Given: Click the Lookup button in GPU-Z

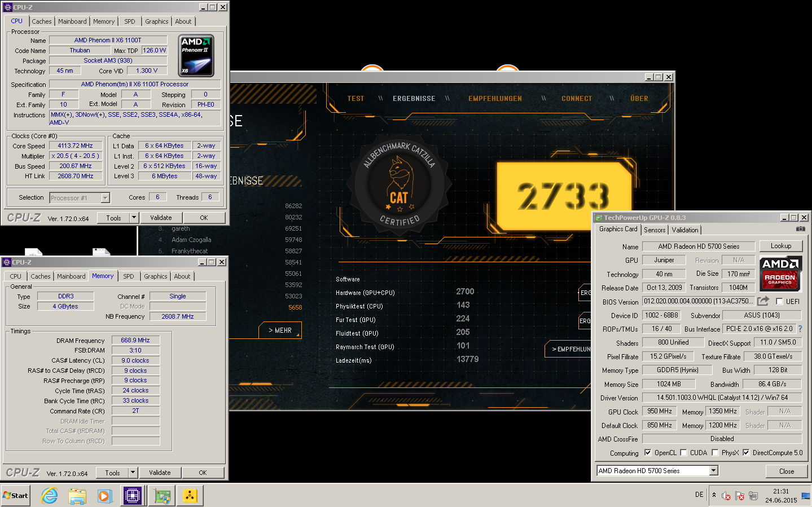Looking at the screenshot, I should coord(781,246).
